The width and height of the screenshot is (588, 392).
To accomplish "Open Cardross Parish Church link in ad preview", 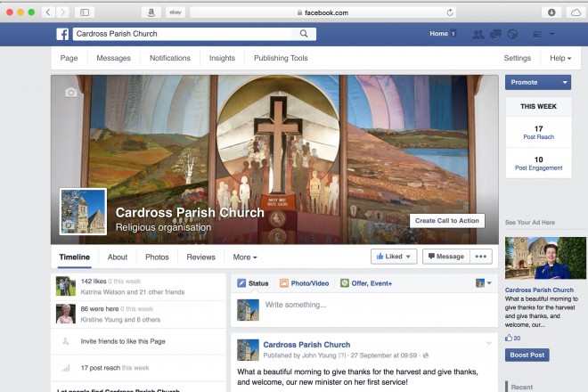I will point(539,290).
